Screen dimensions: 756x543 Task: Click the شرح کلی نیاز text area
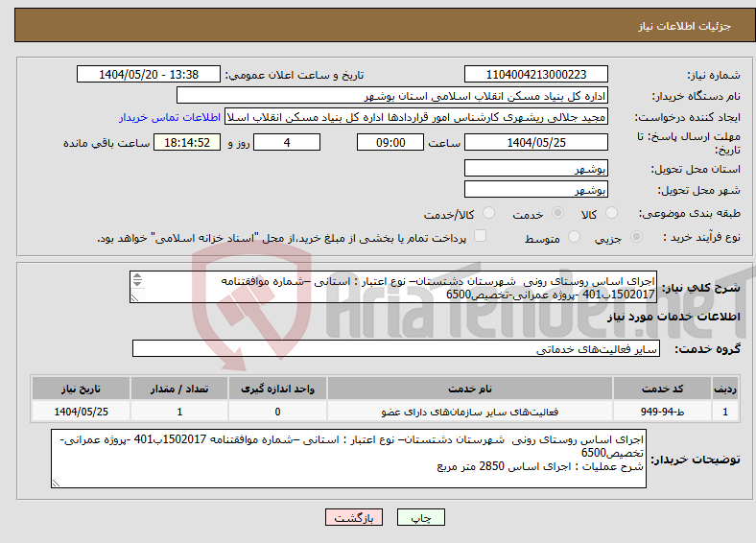pos(393,287)
